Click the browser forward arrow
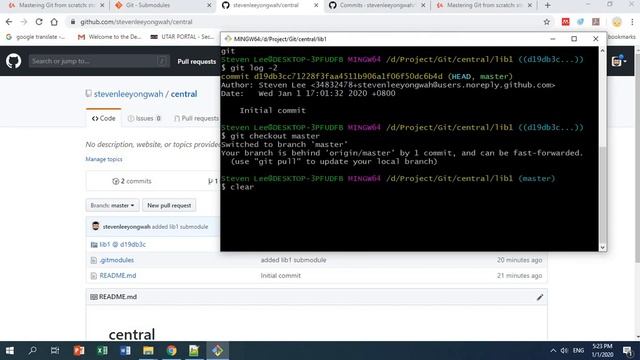 pyautogui.click(x=24, y=22)
